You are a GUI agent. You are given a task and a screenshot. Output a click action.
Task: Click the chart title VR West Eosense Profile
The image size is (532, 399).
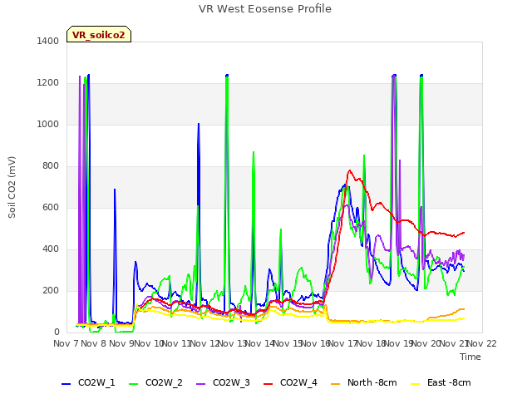click(x=265, y=9)
